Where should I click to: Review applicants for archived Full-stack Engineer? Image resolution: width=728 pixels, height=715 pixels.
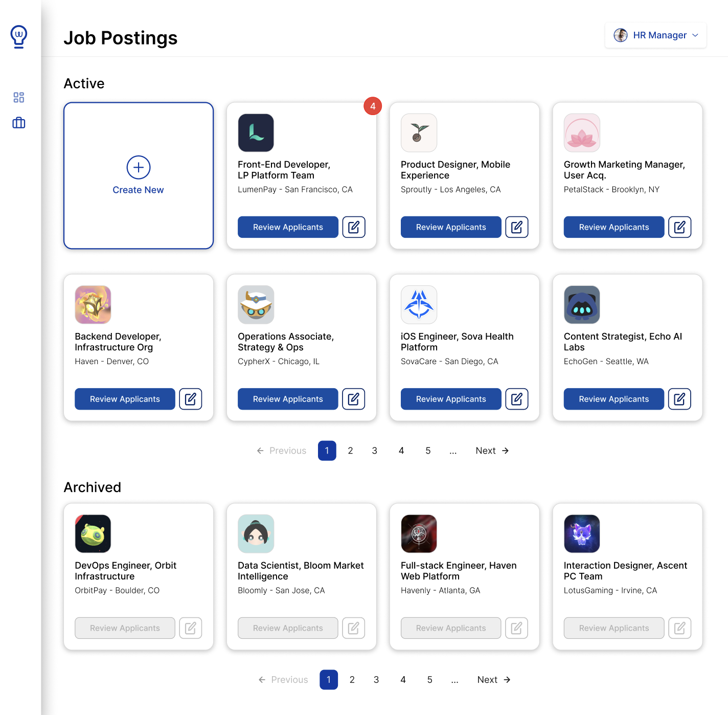pyautogui.click(x=451, y=628)
